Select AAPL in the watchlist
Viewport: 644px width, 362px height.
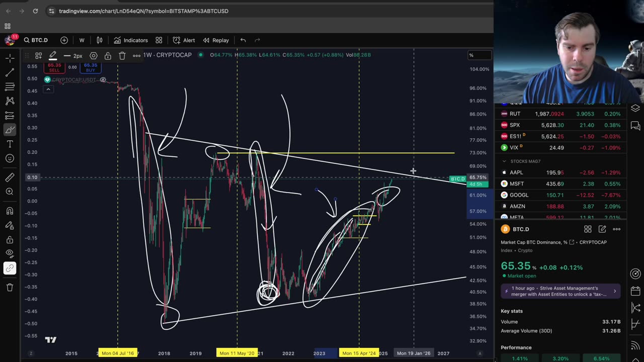560,172
